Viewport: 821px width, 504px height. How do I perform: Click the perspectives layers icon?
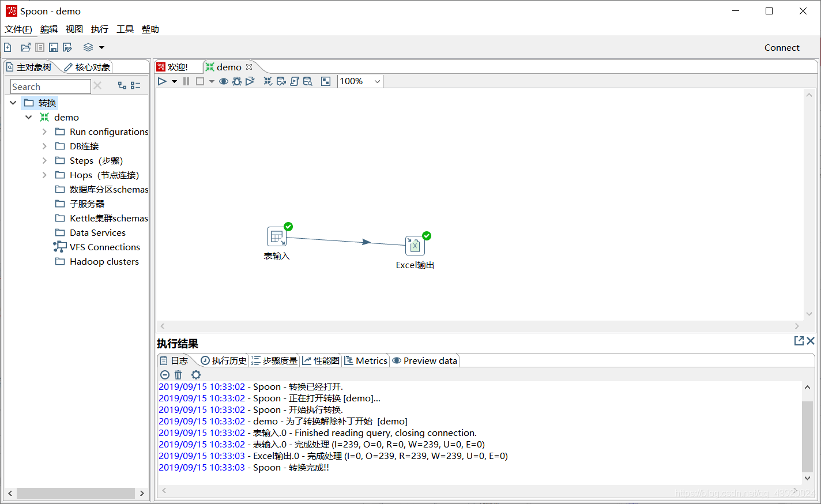point(88,47)
